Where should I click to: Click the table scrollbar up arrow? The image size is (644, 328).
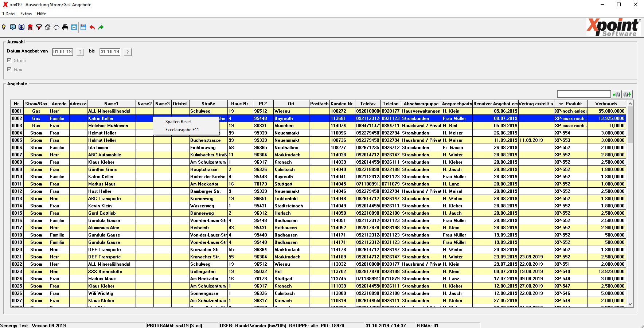click(630, 104)
